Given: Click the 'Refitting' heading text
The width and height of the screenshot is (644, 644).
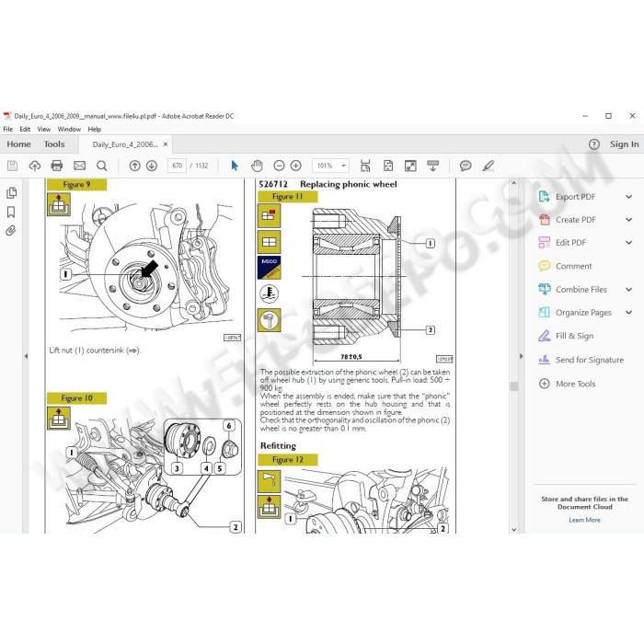Looking at the screenshot, I should (278, 445).
